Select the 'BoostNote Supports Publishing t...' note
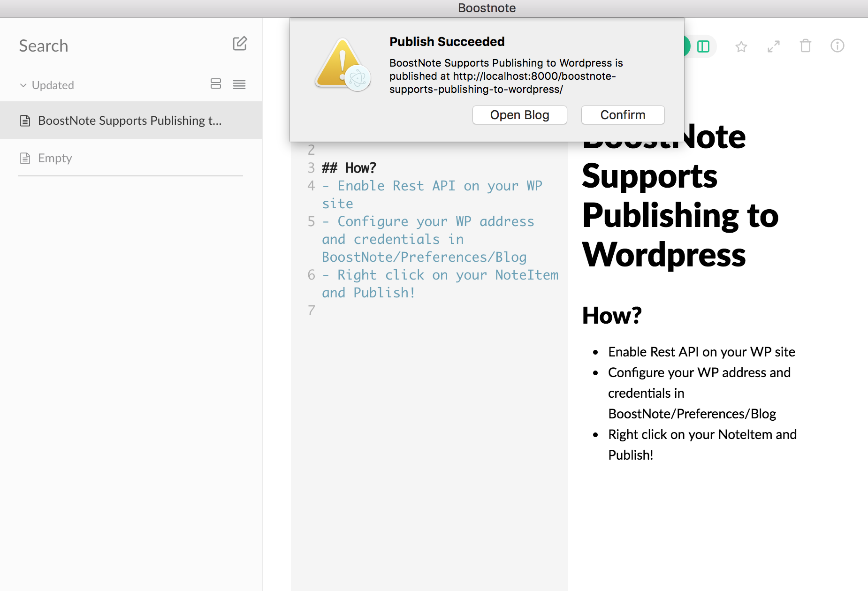Screen dimensions: 868x591 [x=131, y=120]
